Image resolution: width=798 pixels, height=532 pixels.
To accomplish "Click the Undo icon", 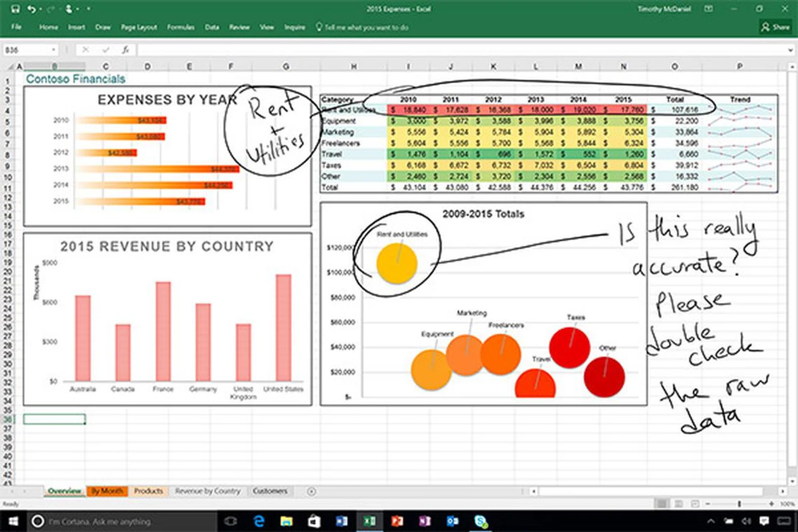I will coord(32,8).
